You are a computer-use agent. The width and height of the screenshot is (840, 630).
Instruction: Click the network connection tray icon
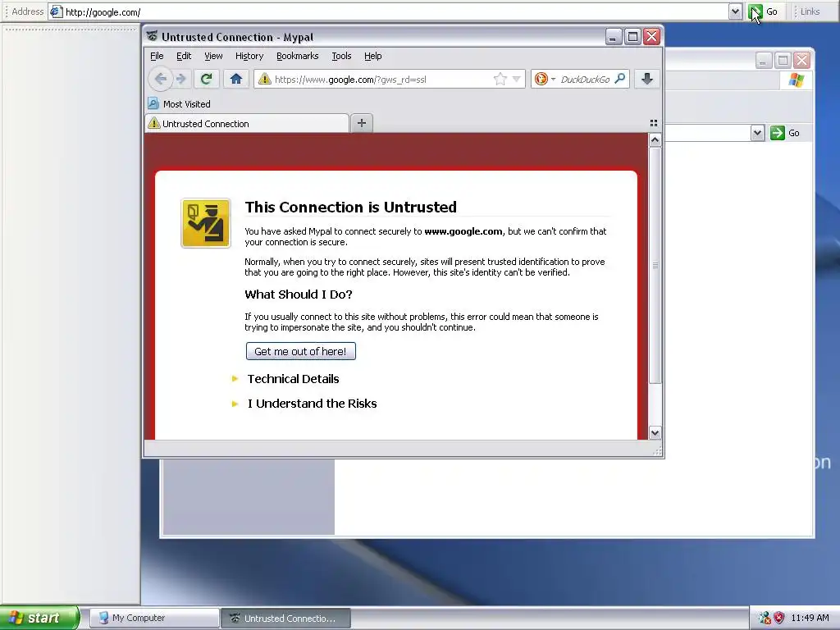765,618
